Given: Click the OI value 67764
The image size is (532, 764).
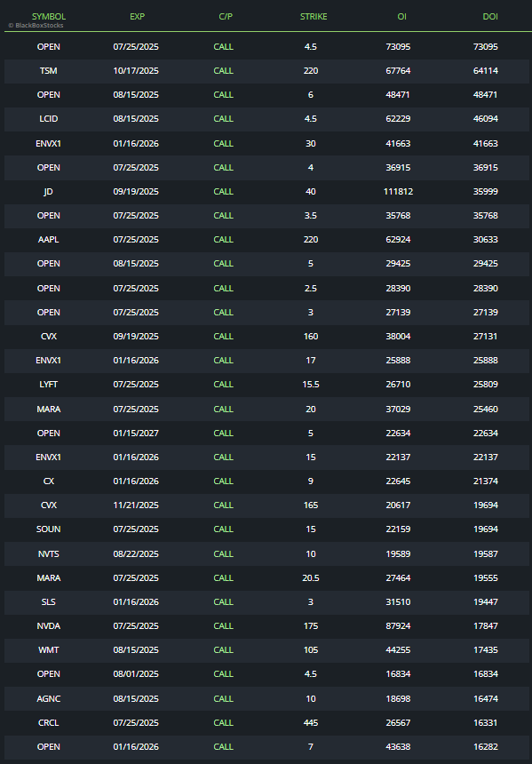Looking at the screenshot, I should pyautogui.click(x=399, y=71).
